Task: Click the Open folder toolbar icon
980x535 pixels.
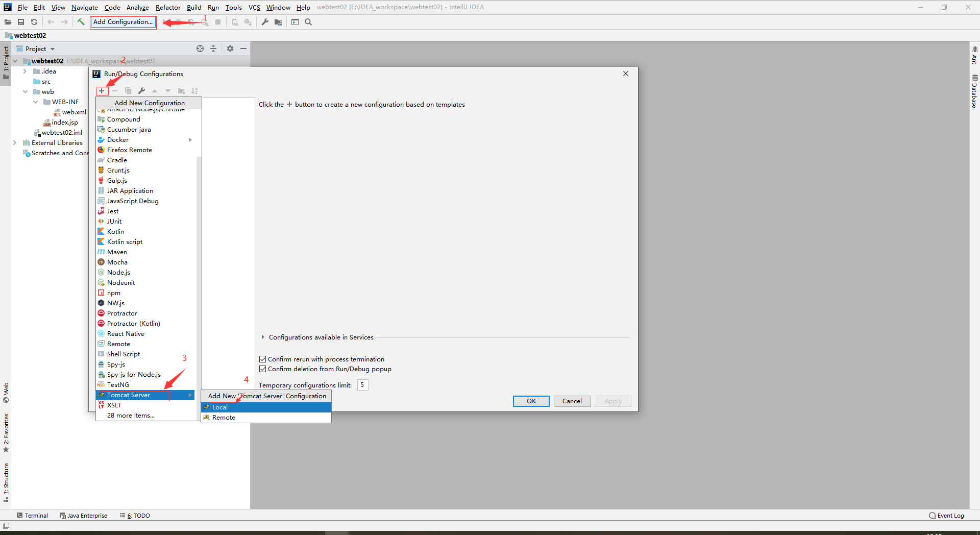Action: (8, 22)
